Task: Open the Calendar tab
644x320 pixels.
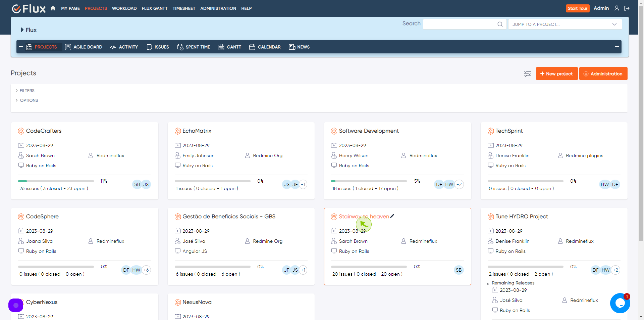Action: (265, 47)
